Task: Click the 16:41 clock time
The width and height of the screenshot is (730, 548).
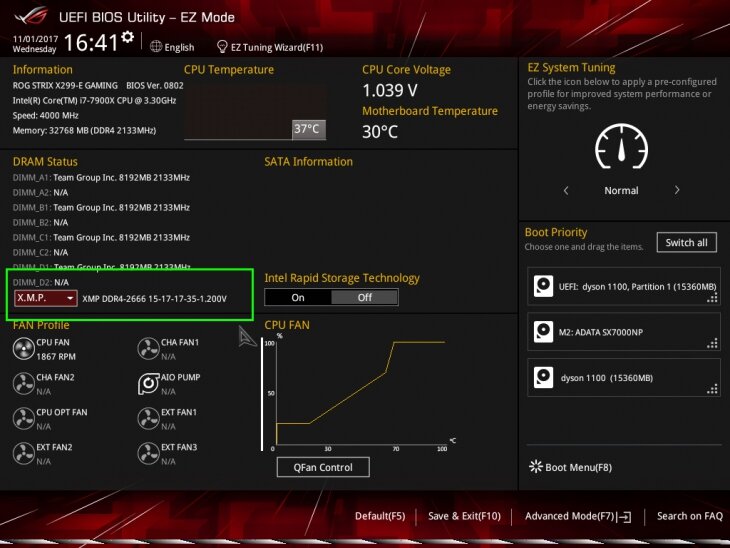Action: pyautogui.click(x=91, y=43)
